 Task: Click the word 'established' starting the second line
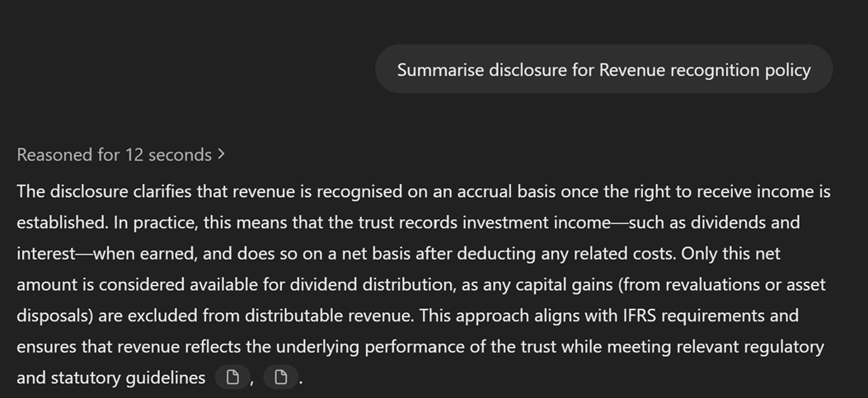point(63,222)
